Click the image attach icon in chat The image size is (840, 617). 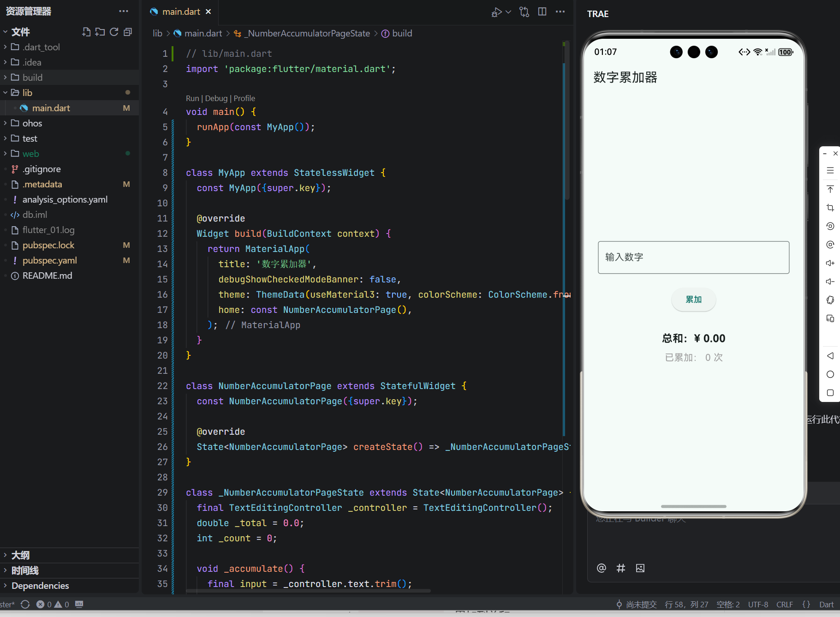[x=640, y=568]
